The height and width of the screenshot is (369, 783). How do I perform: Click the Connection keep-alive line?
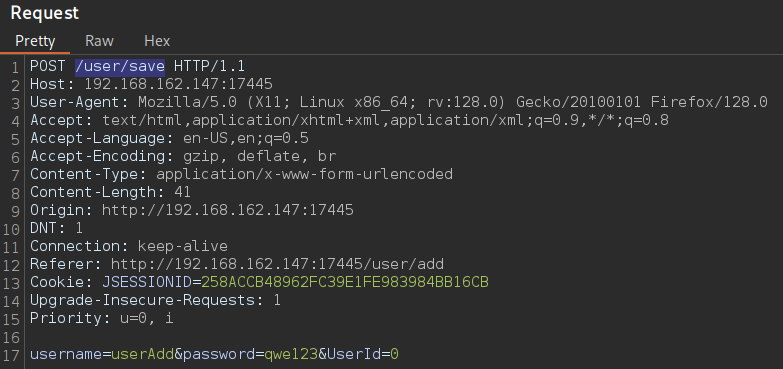pyautogui.click(x=129, y=246)
